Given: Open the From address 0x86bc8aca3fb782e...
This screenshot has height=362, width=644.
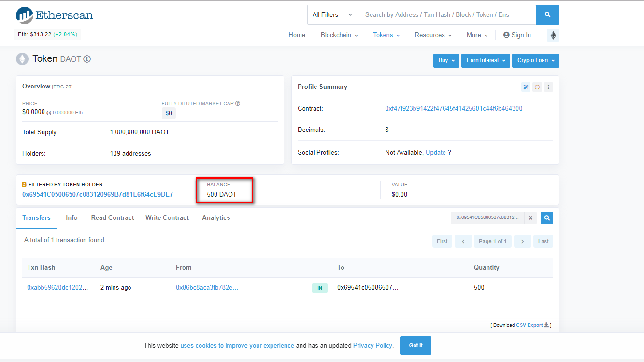Looking at the screenshot, I should [x=207, y=288].
